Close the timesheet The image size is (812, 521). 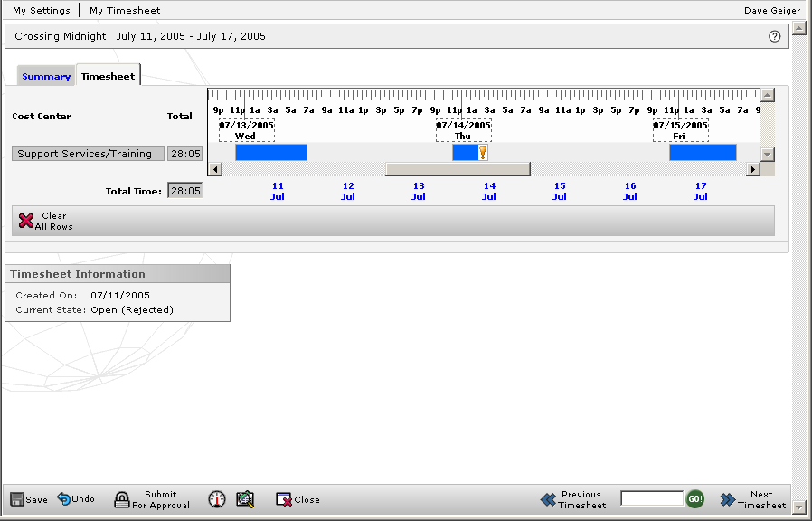pos(297,498)
